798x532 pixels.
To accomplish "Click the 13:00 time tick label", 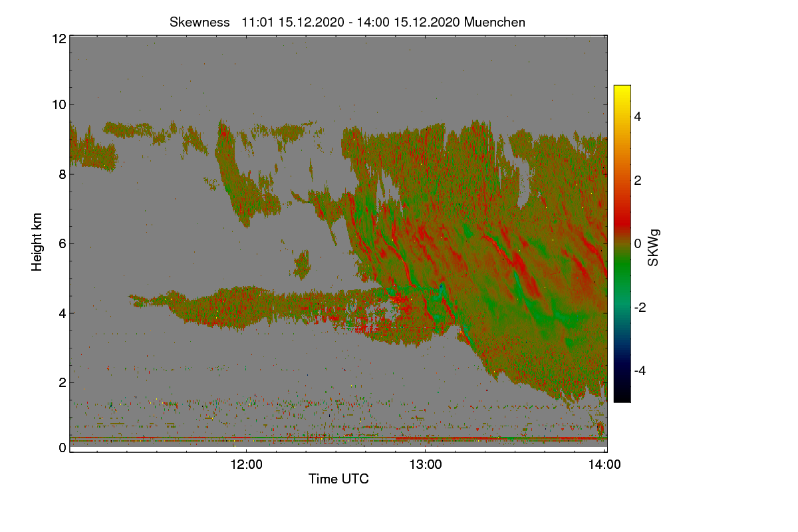I will coord(426,465).
